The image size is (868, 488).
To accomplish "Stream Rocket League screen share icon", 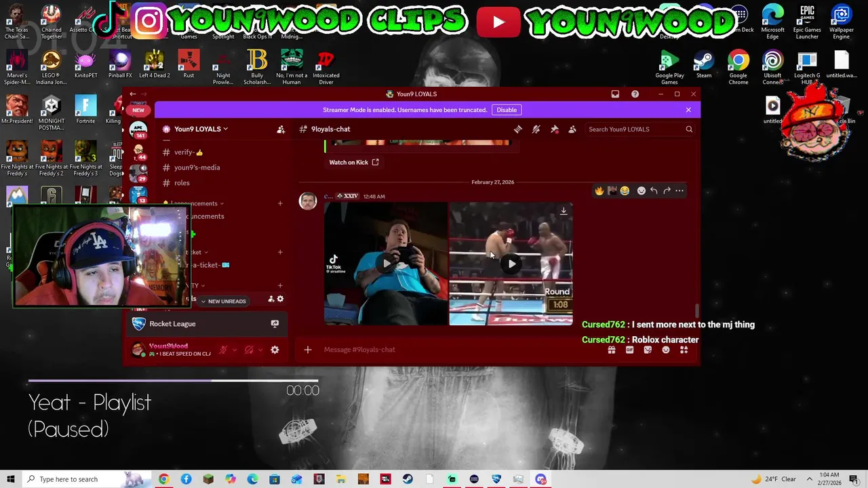I will (x=275, y=324).
